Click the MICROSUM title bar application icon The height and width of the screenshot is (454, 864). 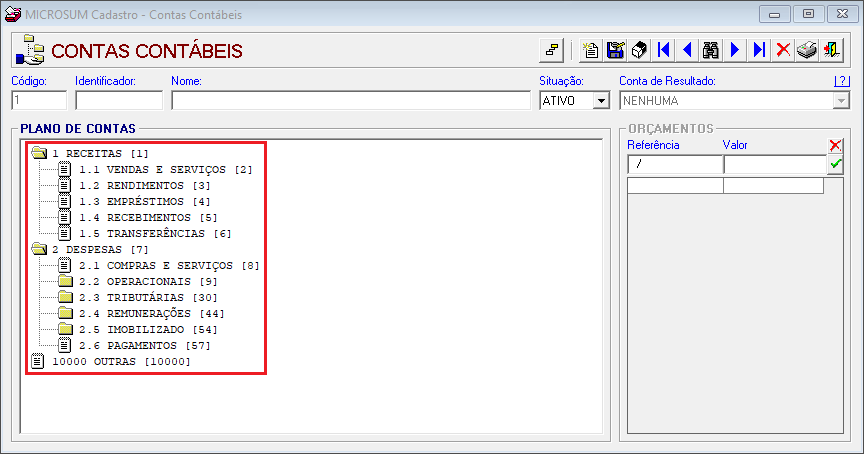[x=13, y=14]
